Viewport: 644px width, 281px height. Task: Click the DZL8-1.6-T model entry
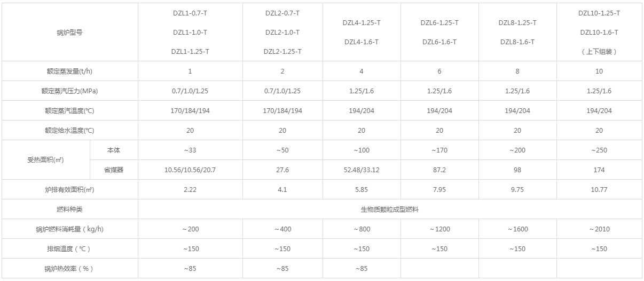click(517, 42)
